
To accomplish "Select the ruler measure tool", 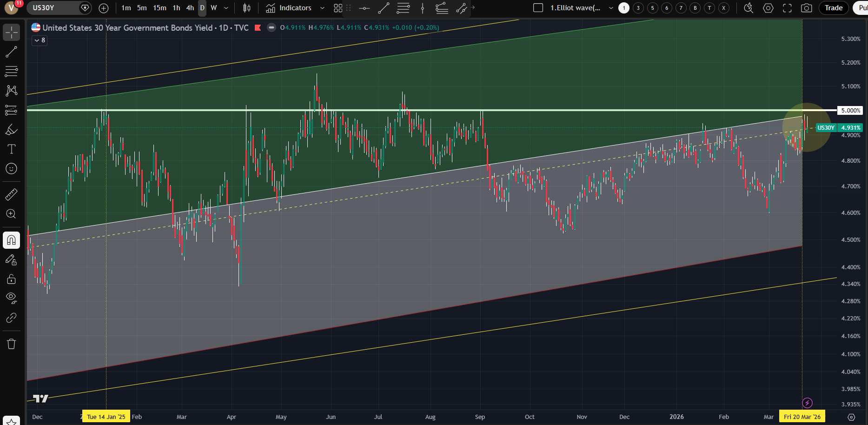I will 11,194.
